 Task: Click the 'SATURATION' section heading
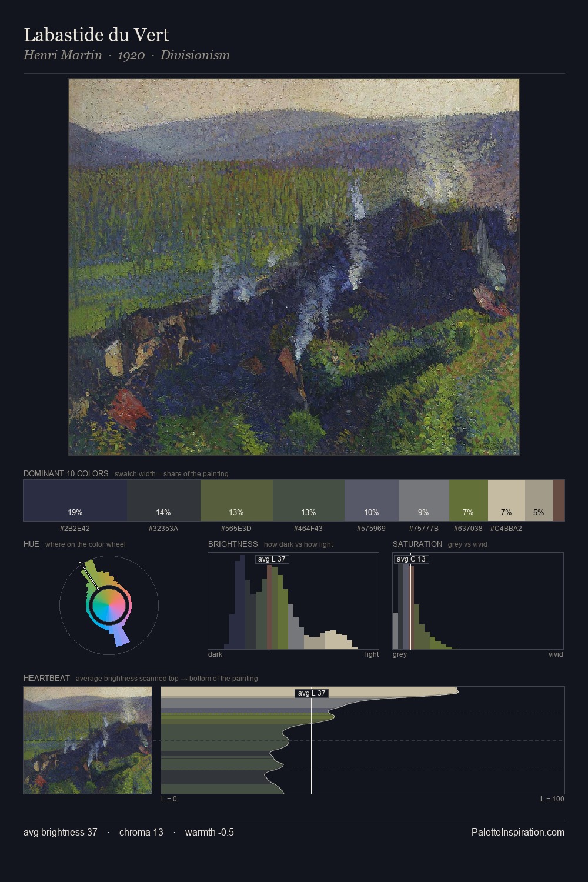(x=417, y=544)
